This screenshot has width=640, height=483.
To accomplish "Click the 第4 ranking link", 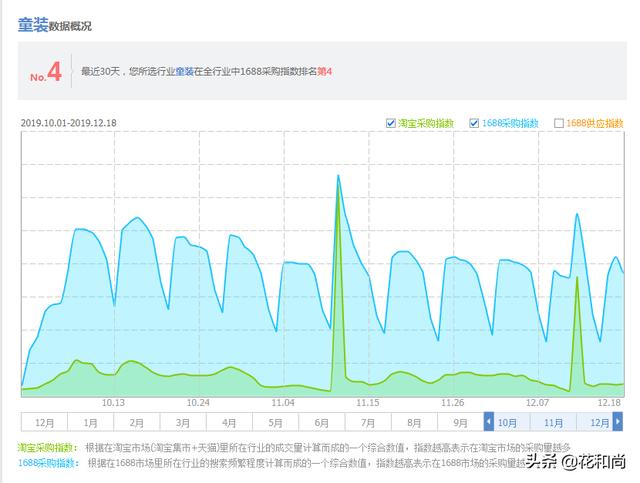I will tap(324, 71).
